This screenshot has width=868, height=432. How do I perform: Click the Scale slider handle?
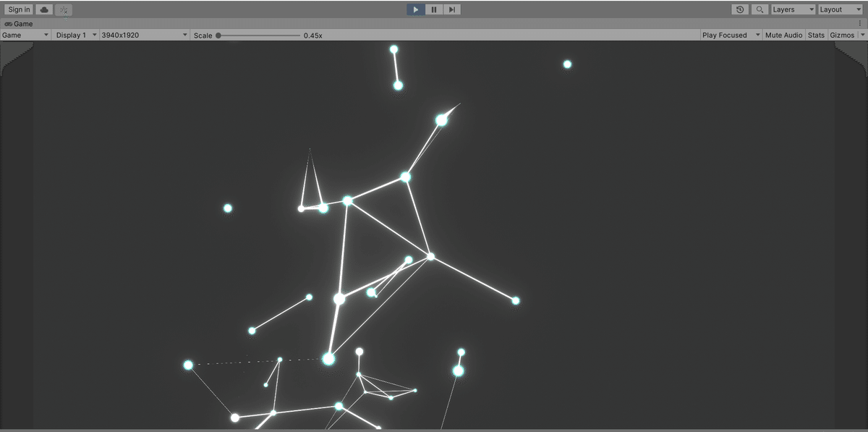218,35
